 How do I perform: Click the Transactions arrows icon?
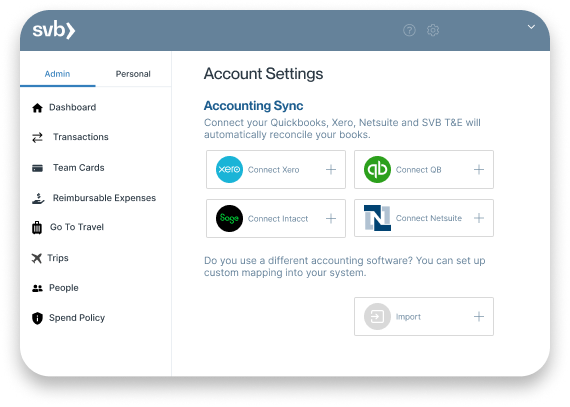pos(37,137)
